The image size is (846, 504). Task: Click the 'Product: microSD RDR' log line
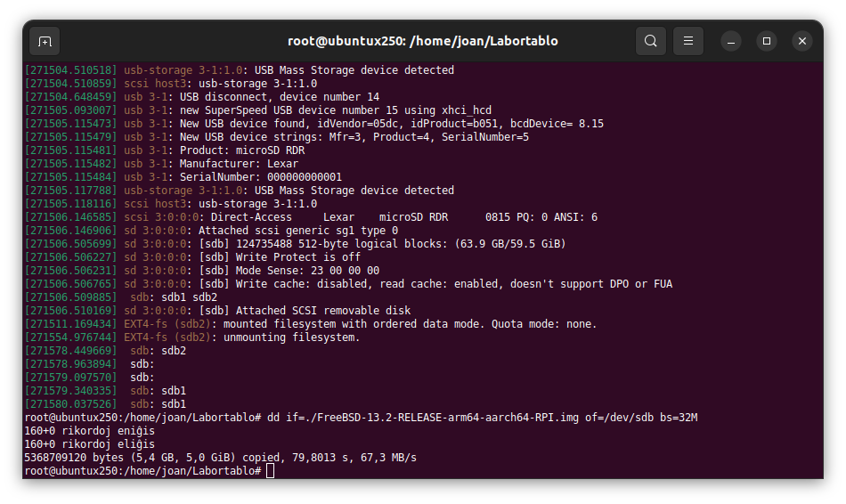click(x=165, y=150)
